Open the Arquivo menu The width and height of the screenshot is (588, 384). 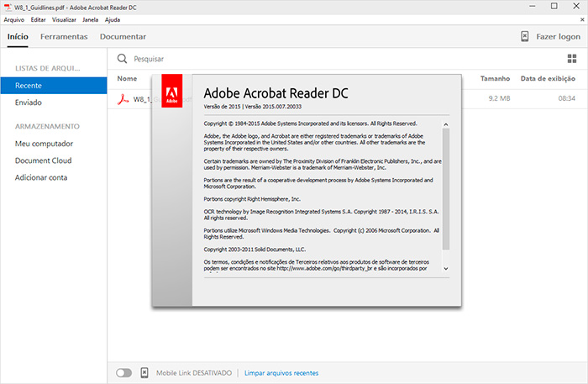click(14, 20)
